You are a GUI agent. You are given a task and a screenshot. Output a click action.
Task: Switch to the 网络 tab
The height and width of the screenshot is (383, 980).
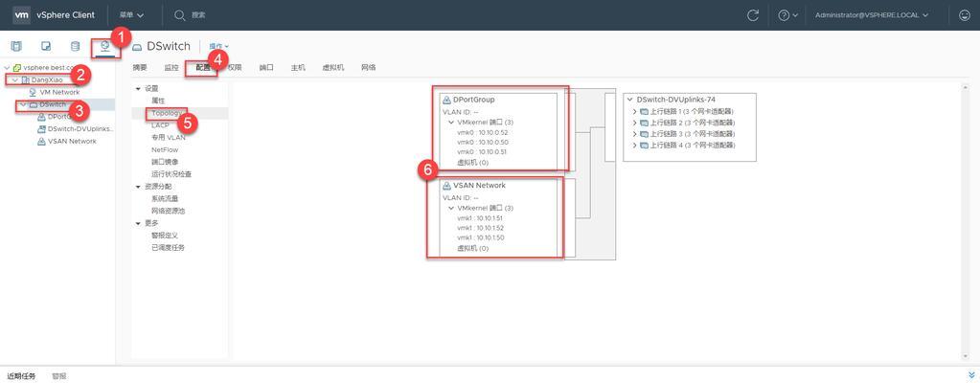[368, 67]
